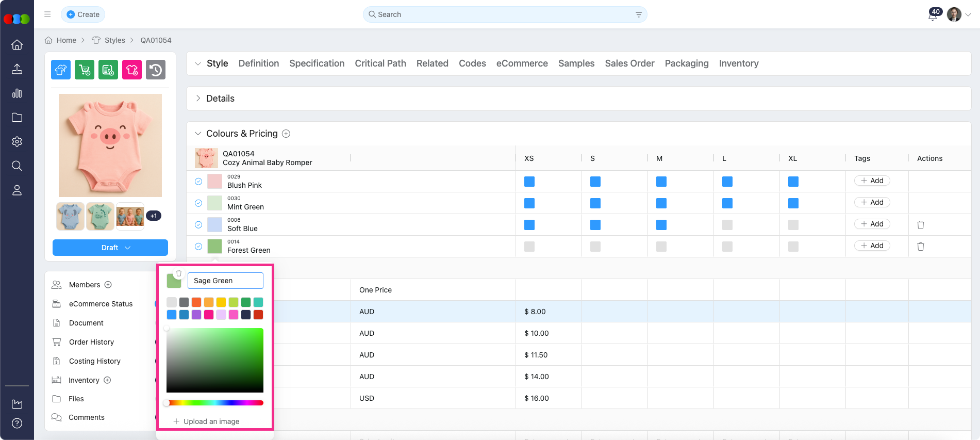Click the green shopping cart icon
980x440 pixels.
[x=85, y=70]
